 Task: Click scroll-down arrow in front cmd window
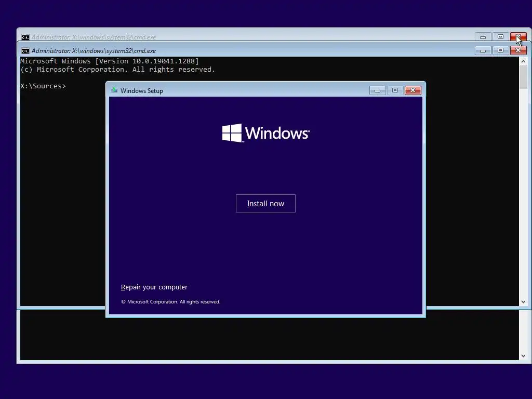523,302
